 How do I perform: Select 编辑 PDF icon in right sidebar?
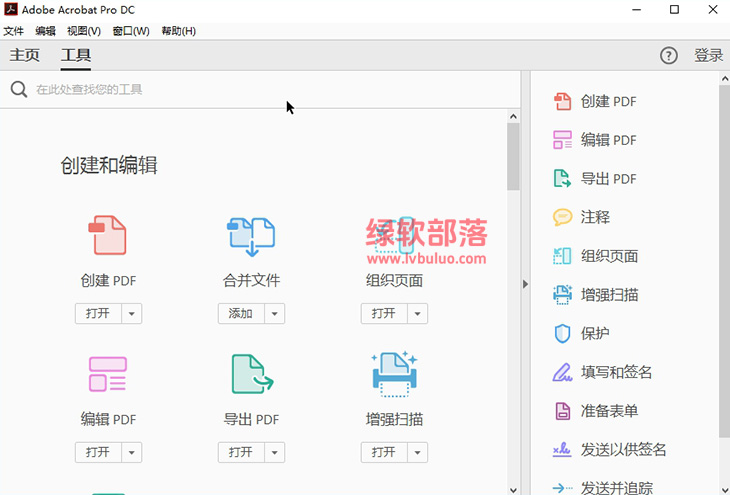[562, 140]
